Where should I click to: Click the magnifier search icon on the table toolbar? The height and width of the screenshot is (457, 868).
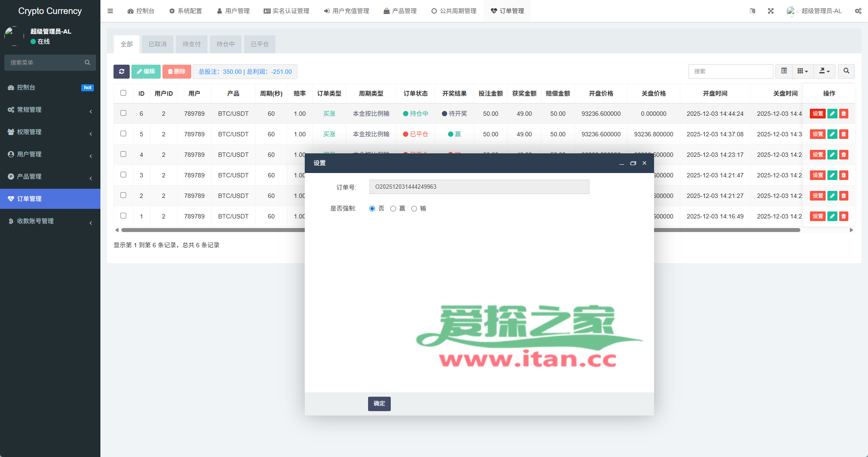846,71
